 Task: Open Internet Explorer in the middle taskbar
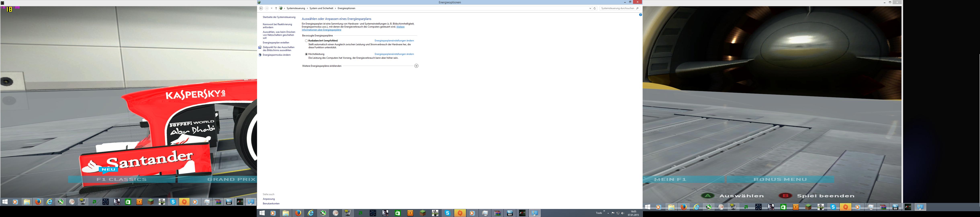click(311, 213)
